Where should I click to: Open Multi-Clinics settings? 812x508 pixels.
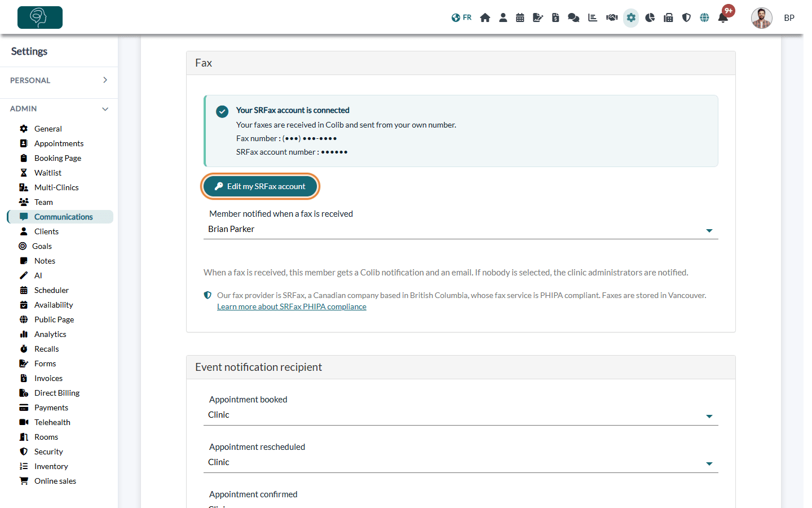pos(56,187)
